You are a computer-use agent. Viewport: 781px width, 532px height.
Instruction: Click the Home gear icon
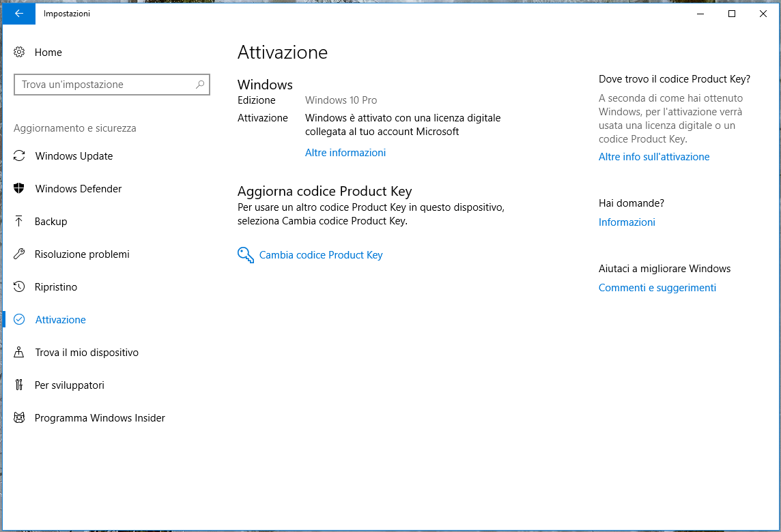19,53
